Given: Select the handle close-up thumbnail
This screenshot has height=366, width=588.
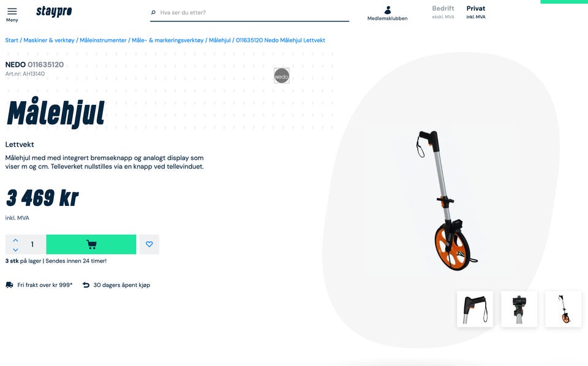Looking at the screenshot, I should (x=475, y=309).
